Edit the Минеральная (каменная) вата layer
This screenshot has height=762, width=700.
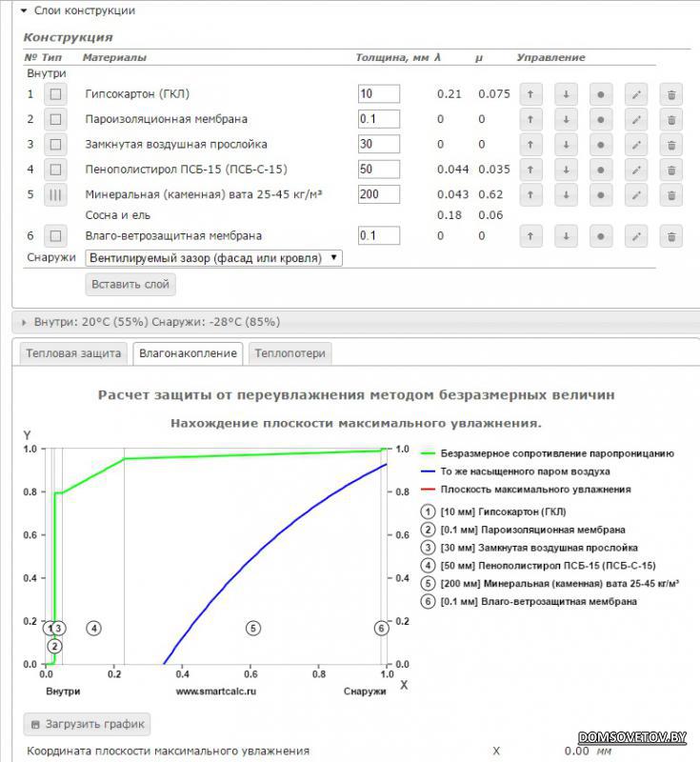(x=636, y=195)
